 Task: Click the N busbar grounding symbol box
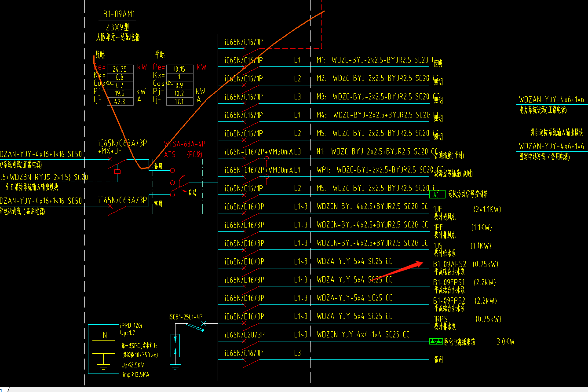tap(104, 349)
